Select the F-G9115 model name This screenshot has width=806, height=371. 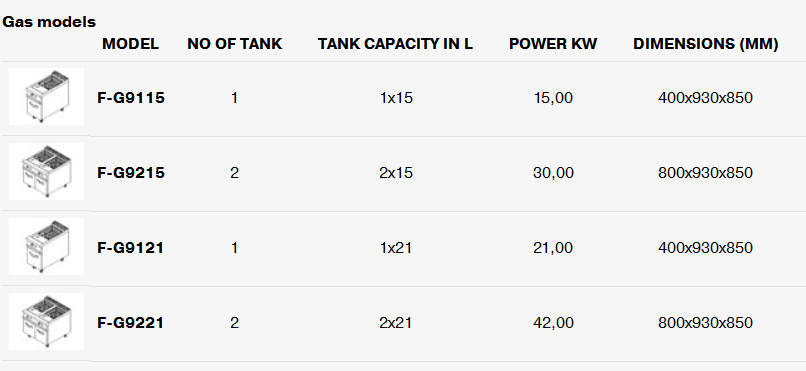click(131, 98)
